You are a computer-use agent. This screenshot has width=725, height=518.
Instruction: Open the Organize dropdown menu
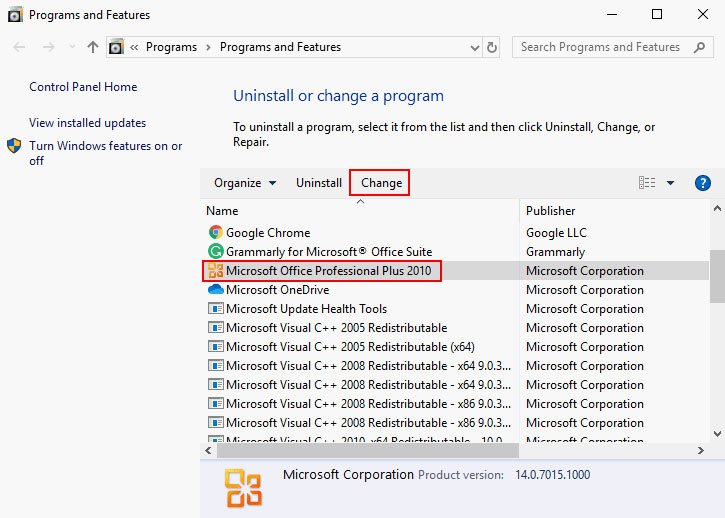point(245,183)
